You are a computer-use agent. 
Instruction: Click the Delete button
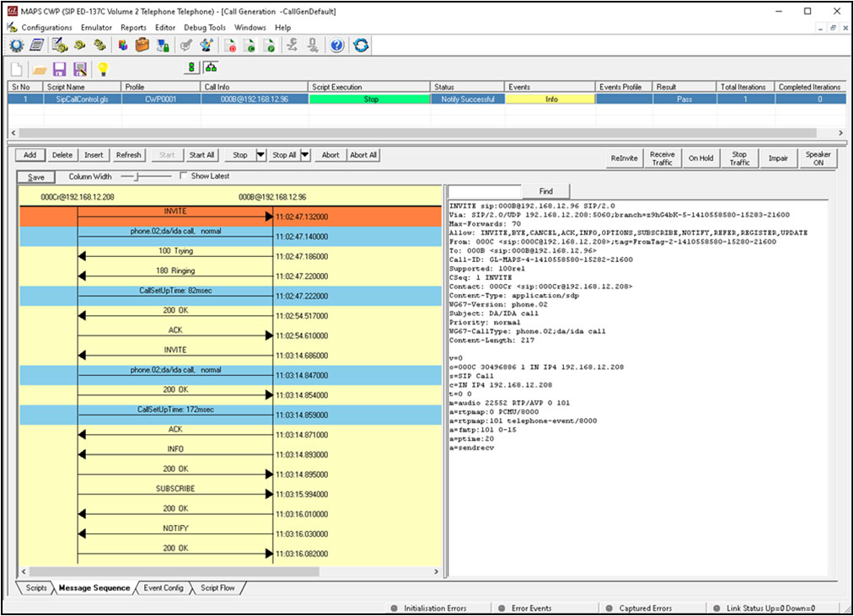point(62,155)
